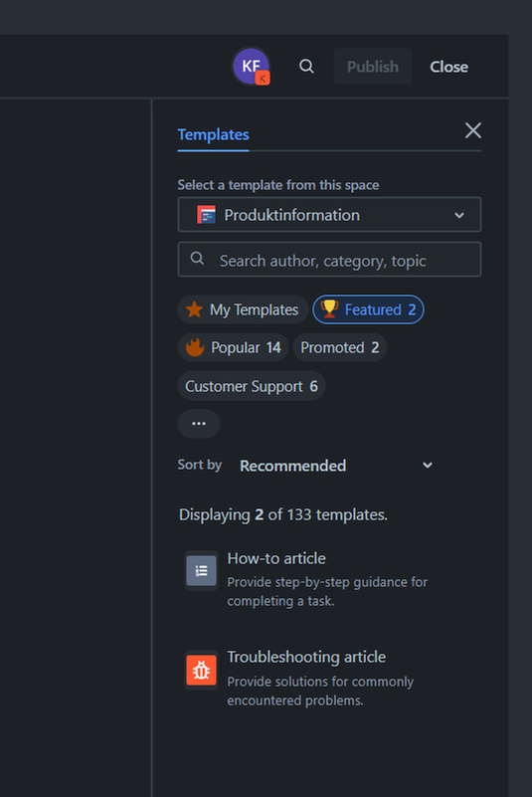Select the Popular category filter

[x=234, y=347]
